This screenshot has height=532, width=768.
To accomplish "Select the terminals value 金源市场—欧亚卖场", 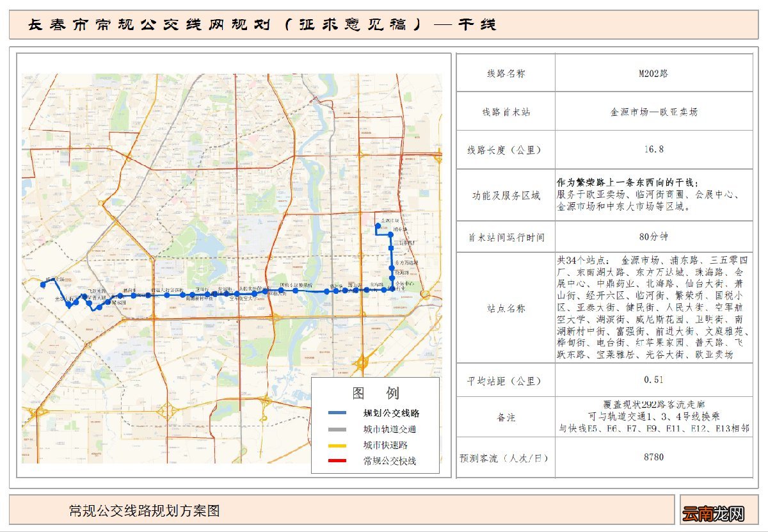I will (x=653, y=111).
